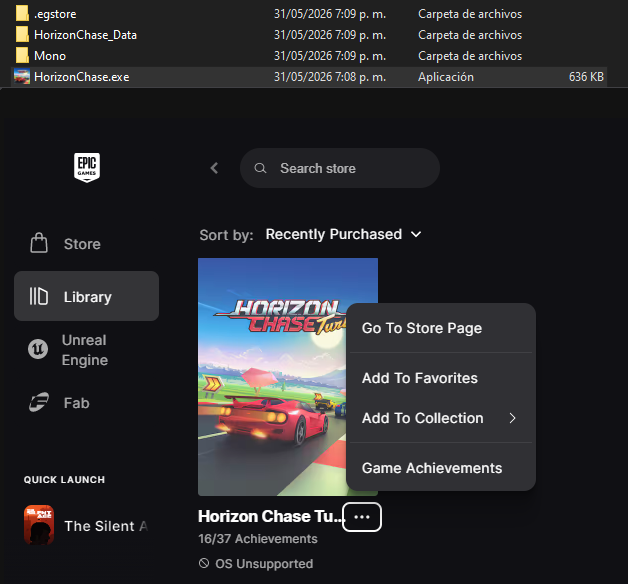Click the 636 KB size value

coord(586,77)
